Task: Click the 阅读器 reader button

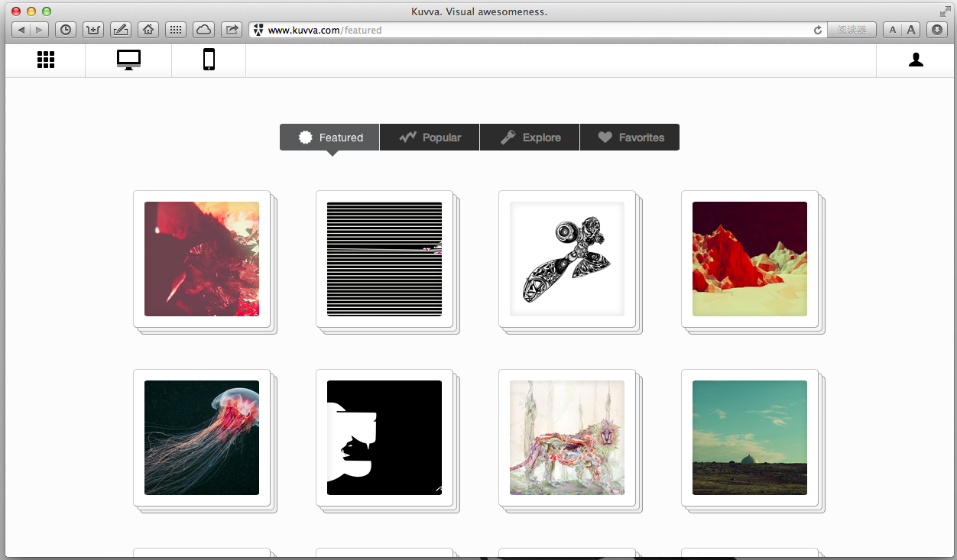Action: click(852, 30)
